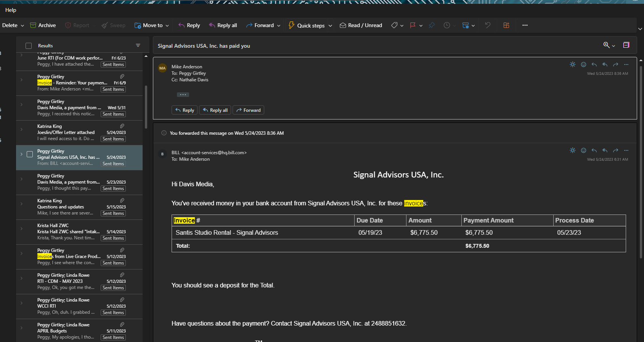Mark message as Read / Unread
The image size is (644, 342).
[361, 25]
